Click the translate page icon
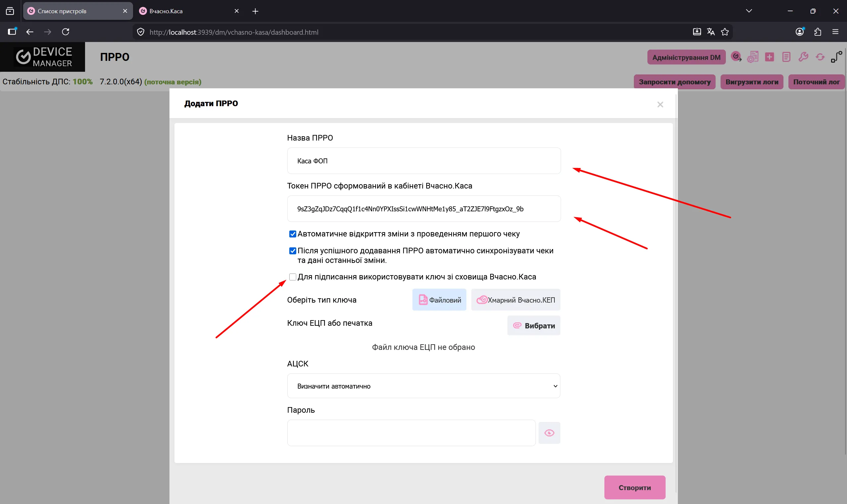This screenshot has height=504, width=847. tap(711, 32)
